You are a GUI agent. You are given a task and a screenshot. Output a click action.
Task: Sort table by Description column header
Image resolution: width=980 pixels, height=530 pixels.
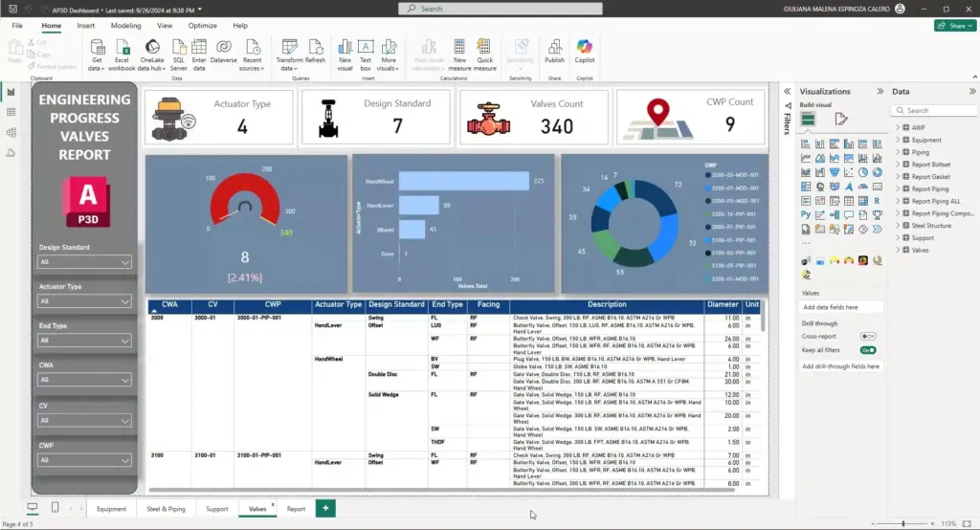(606, 304)
